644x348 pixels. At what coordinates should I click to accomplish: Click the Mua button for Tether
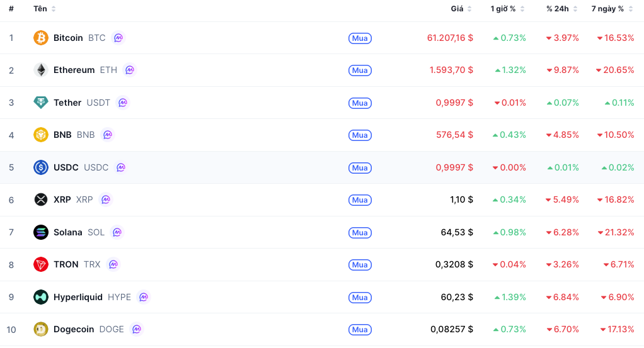coord(360,103)
